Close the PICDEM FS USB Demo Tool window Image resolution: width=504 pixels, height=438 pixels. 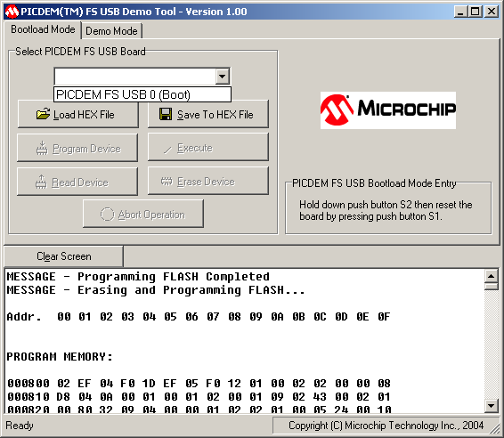tap(492, 12)
